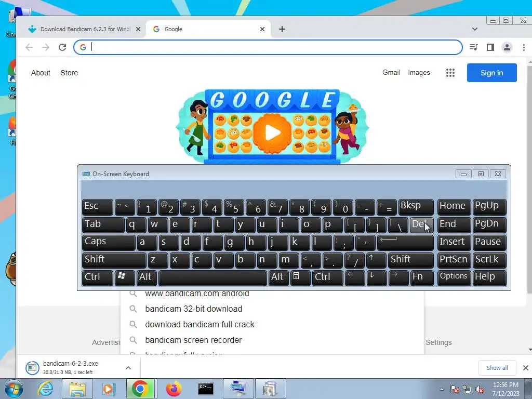Click the muted volume tray icon
This screenshot has width=532, height=399.
480,389
